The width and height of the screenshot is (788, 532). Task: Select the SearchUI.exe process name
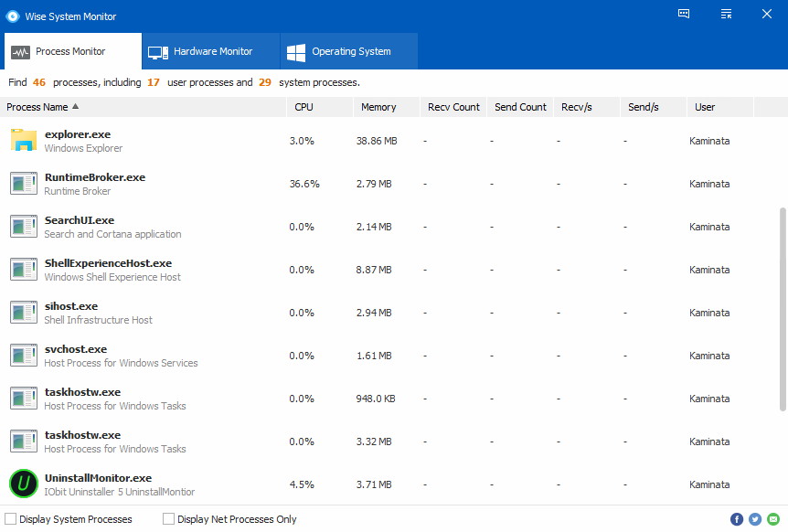click(80, 220)
